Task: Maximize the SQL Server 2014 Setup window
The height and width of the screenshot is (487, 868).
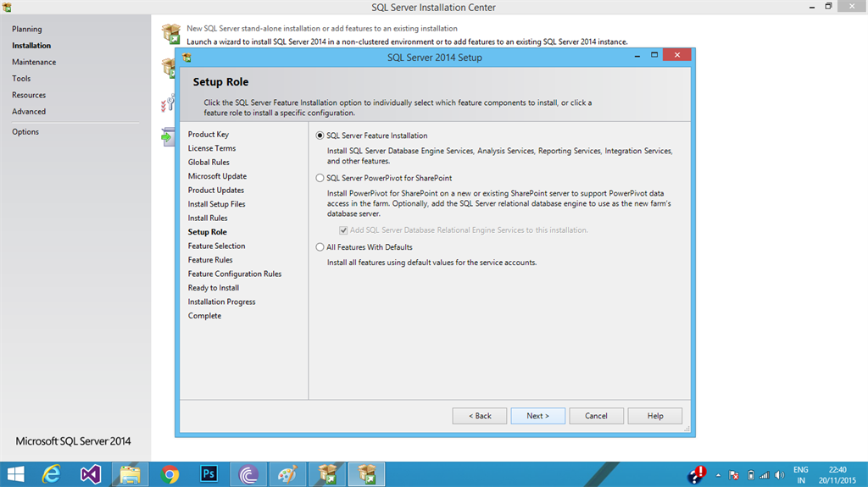Action: (x=654, y=55)
